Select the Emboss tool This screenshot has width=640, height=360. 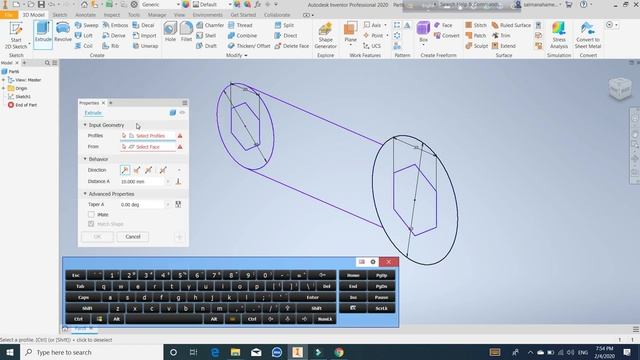pyautogui.click(x=116, y=25)
